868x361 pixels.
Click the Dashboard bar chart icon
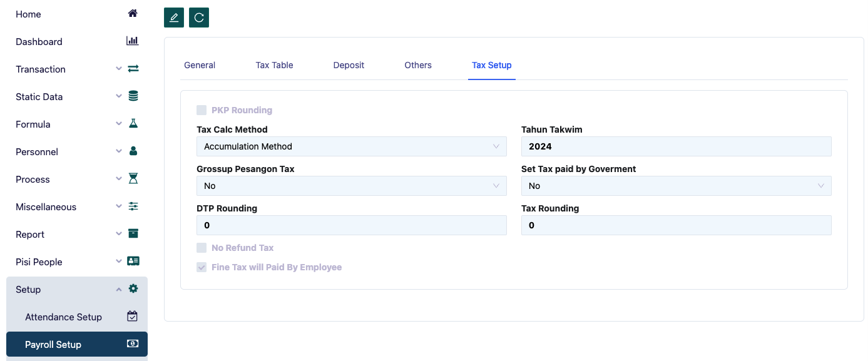133,41
